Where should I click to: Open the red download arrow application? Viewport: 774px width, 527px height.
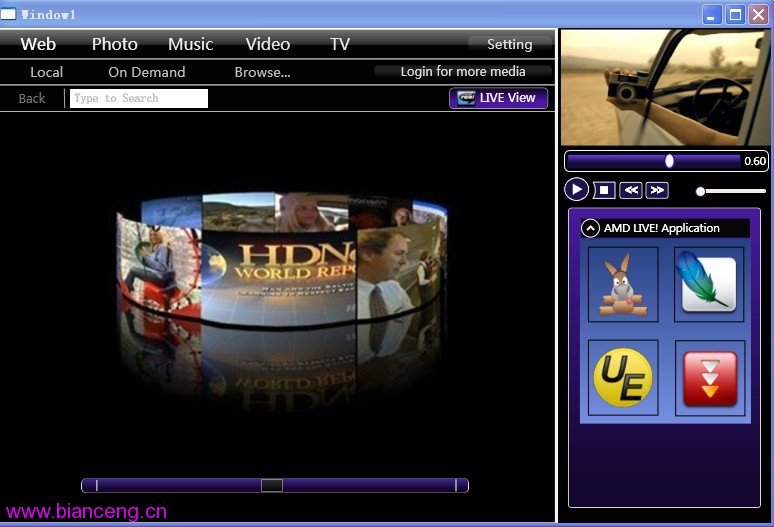coord(708,378)
